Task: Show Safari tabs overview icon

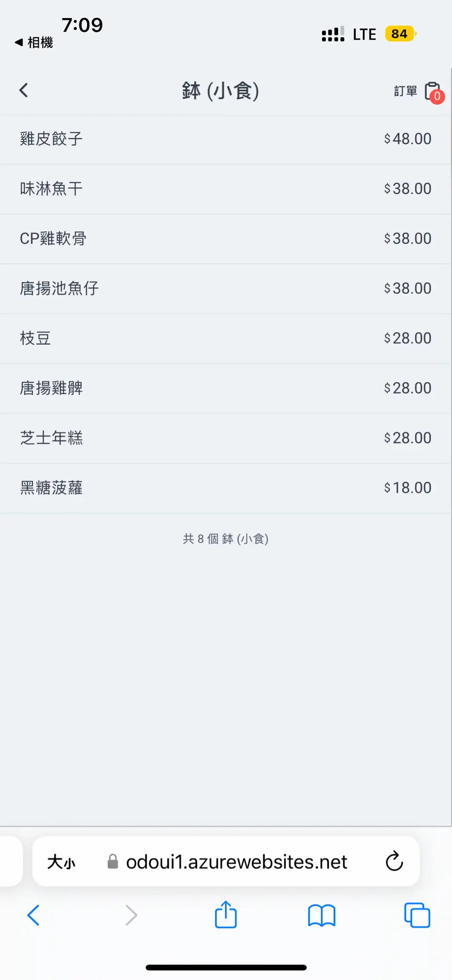Action: click(417, 916)
